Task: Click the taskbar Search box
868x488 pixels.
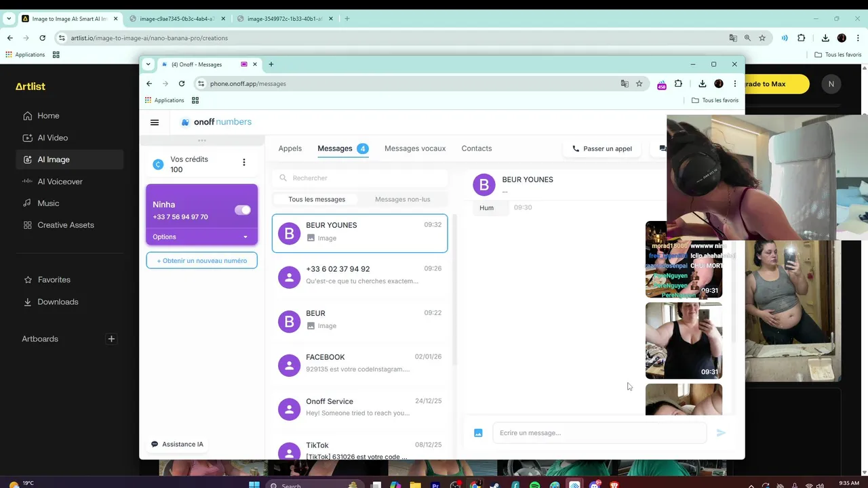Action: 315,485
